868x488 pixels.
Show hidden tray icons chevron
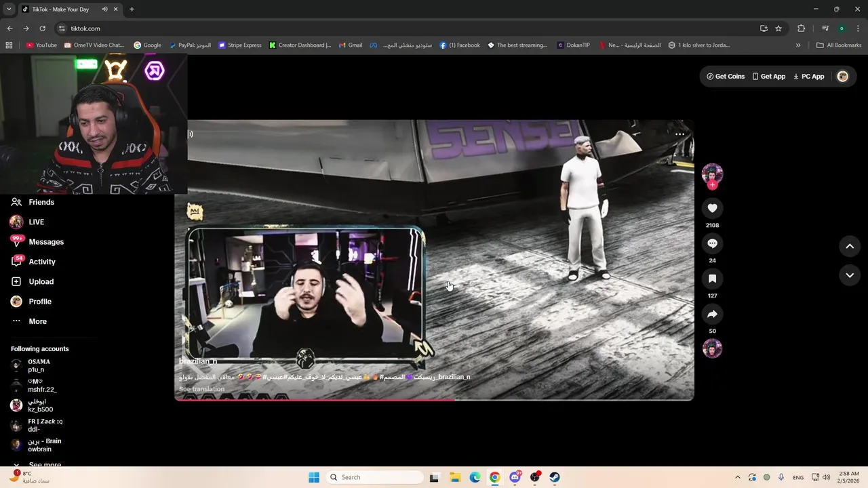[x=738, y=477]
